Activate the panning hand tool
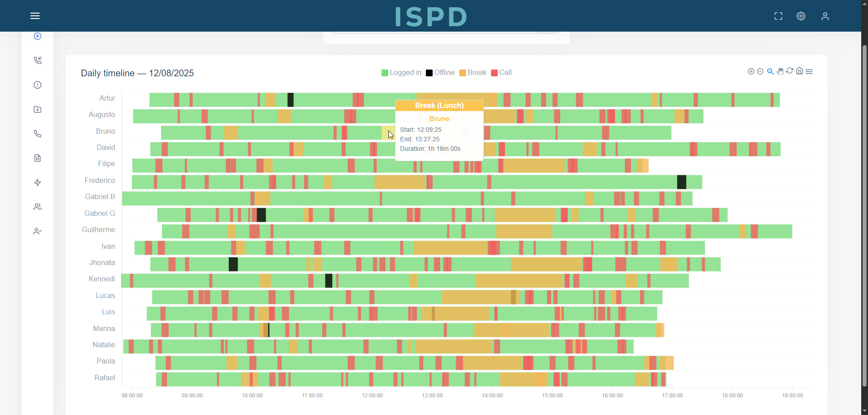Screen dimensions: 868x415 coord(780,71)
